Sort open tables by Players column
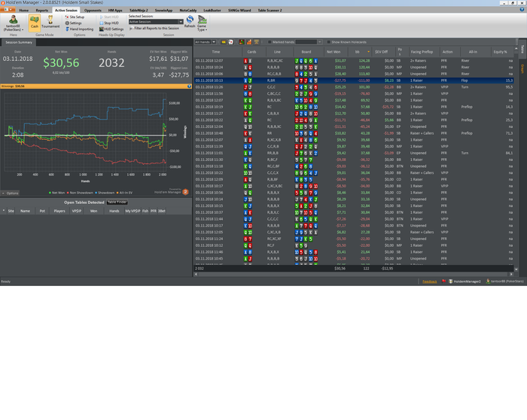Screen dimensions: 527x420 tap(59, 211)
